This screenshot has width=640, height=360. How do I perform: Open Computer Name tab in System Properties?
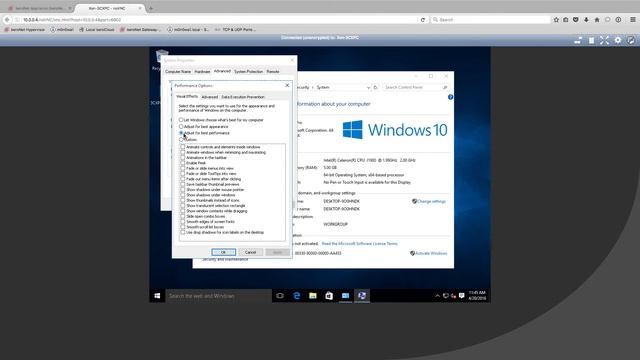[x=178, y=72]
